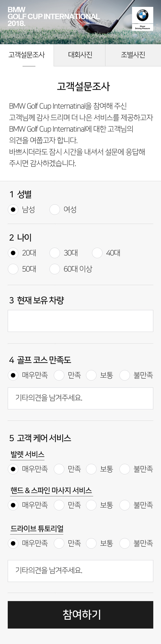Switch to the 조별사진 tab
This screenshot has height=644, width=161.
click(x=133, y=55)
